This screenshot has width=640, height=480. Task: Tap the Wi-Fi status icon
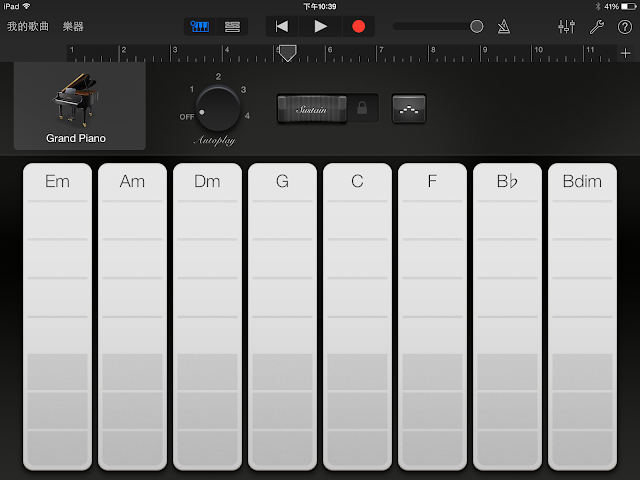click(x=27, y=6)
